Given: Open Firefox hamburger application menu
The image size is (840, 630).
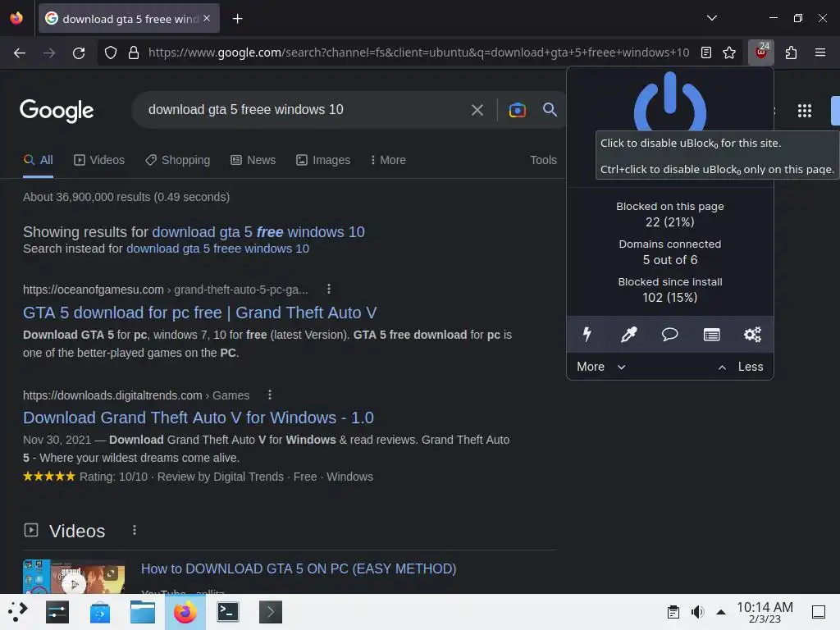Looking at the screenshot, I should coord(819,52).
